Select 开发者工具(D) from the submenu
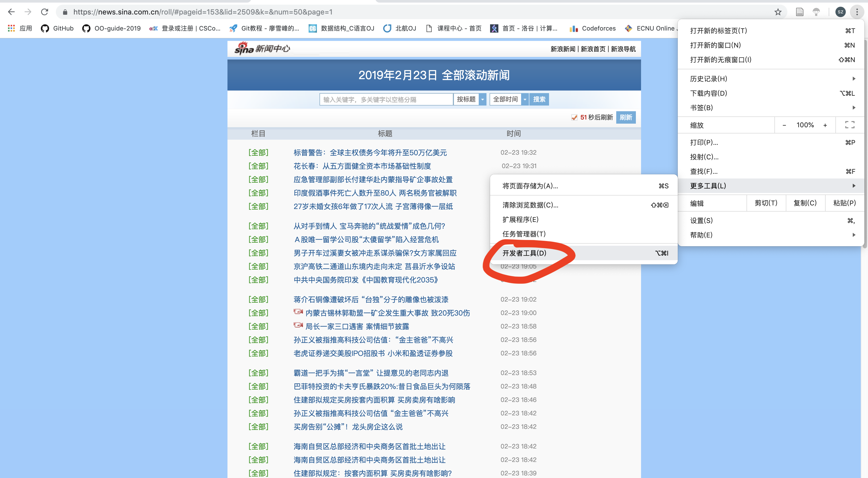This screenshot has width=868, height=478. (524, 253)
